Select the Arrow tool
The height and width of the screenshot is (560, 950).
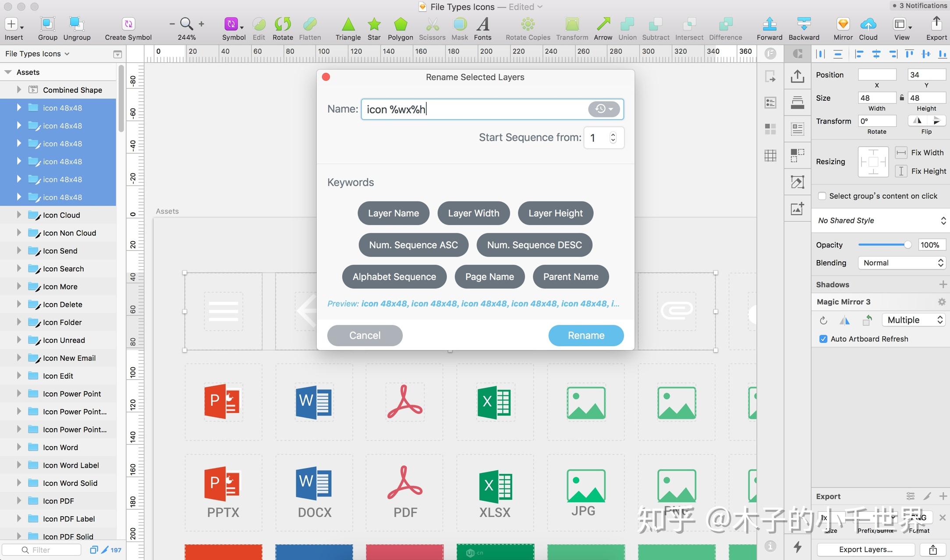pos(603,24)
